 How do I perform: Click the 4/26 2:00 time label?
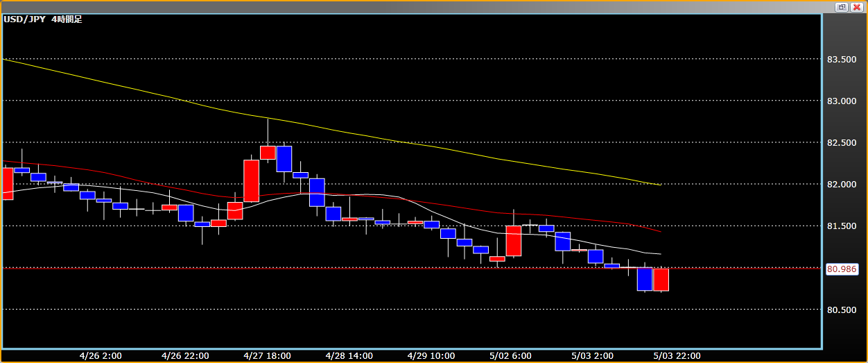(101, 355)
